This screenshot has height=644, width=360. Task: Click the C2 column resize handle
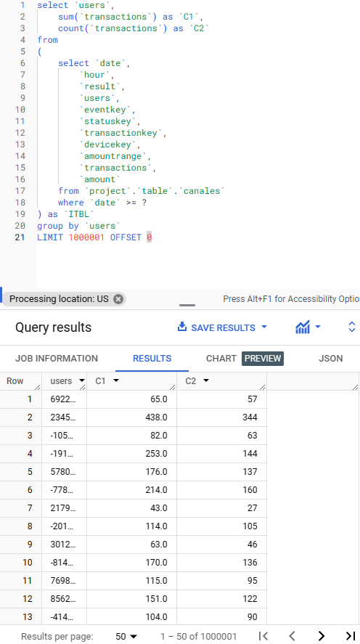pyautogui.click(x=263, y=387)
